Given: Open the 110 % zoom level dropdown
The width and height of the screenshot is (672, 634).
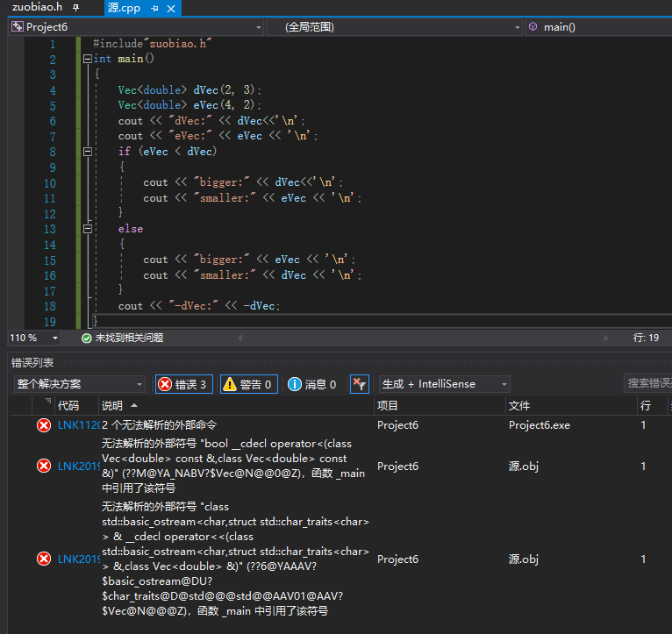Looking at the screenshot, I should coord(55,338).
